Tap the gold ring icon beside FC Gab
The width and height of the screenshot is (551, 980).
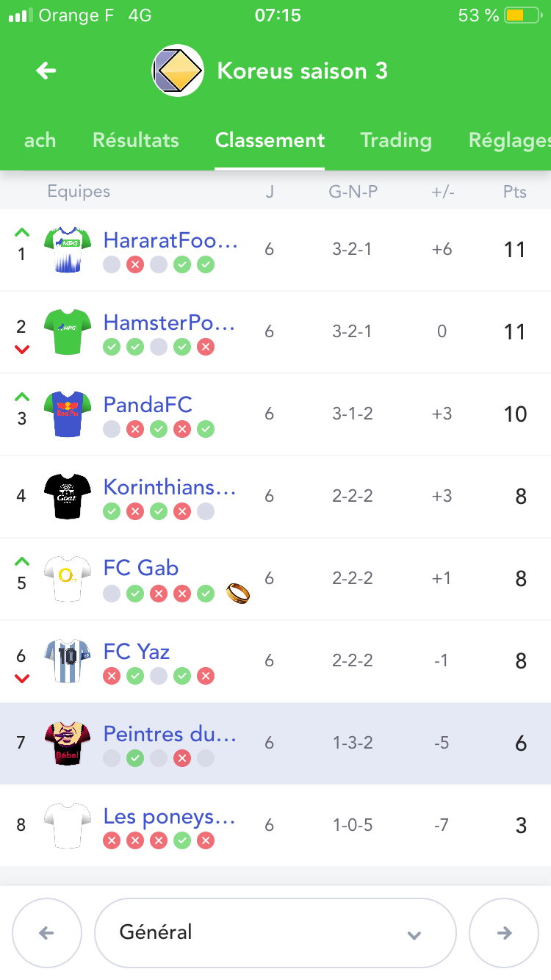point(238,592)
